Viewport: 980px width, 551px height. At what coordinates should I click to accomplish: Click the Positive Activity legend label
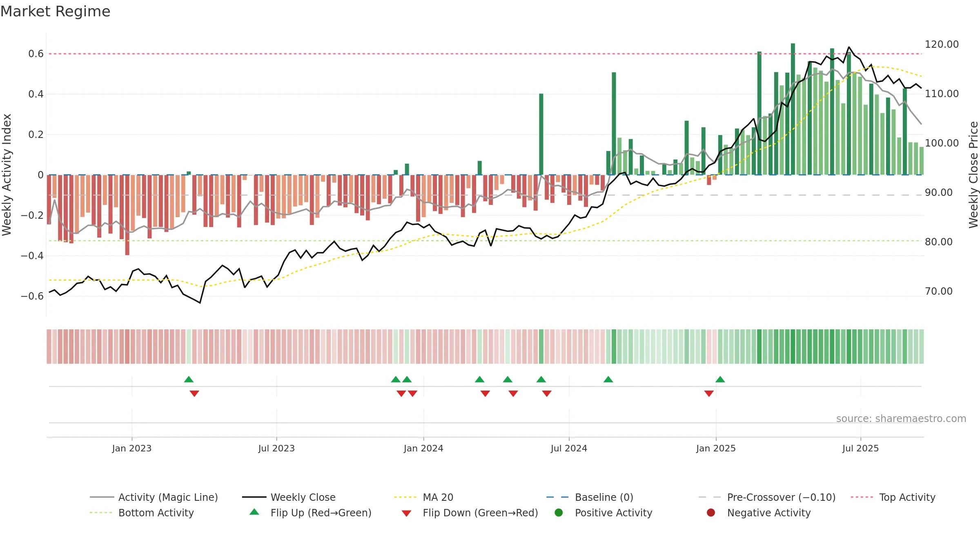point(614,513)
